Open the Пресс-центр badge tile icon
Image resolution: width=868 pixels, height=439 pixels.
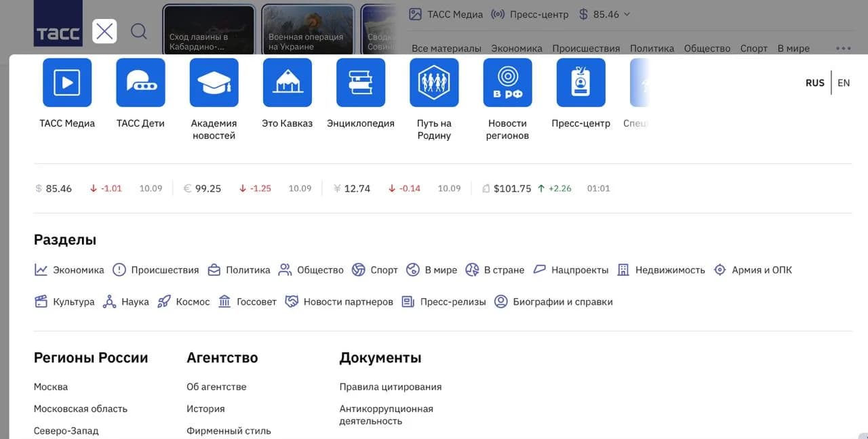tap(581, 83)
